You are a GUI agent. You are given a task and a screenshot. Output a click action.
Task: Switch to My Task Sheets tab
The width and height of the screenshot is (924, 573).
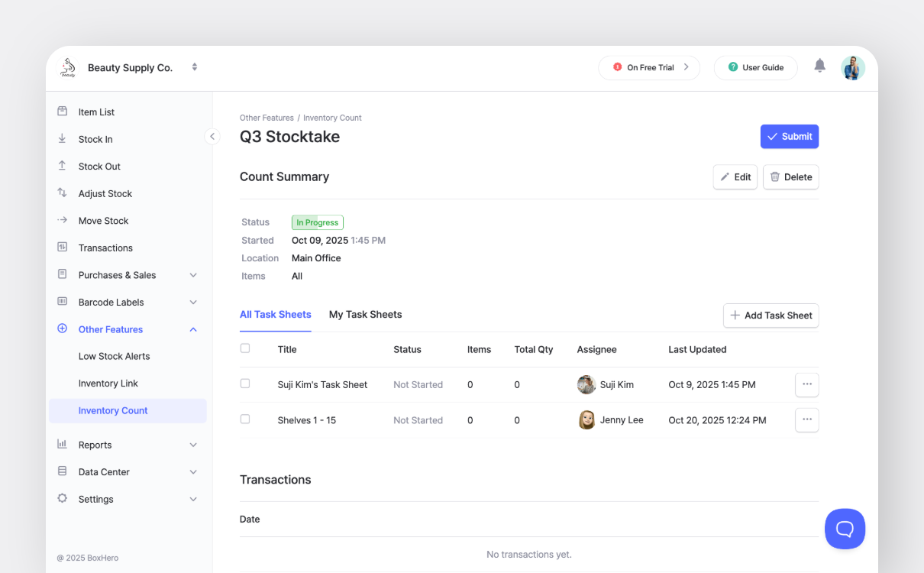click(x=365, y=315)
